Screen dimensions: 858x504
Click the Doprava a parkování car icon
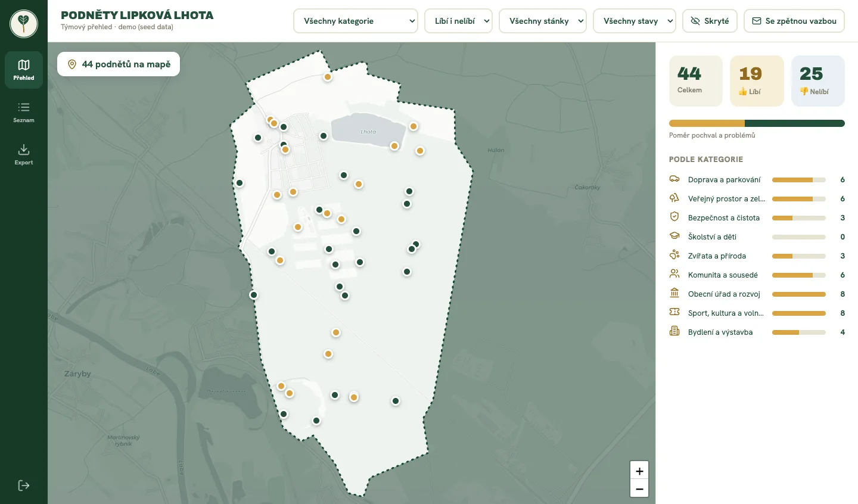674,179
